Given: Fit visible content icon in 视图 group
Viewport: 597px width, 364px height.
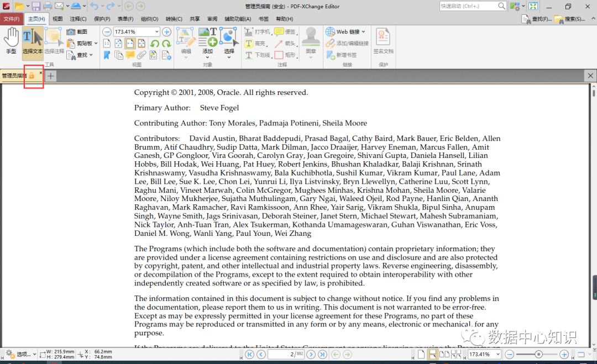Looking at the screenshot, I should pyautogui.click(x=142, y=44).
